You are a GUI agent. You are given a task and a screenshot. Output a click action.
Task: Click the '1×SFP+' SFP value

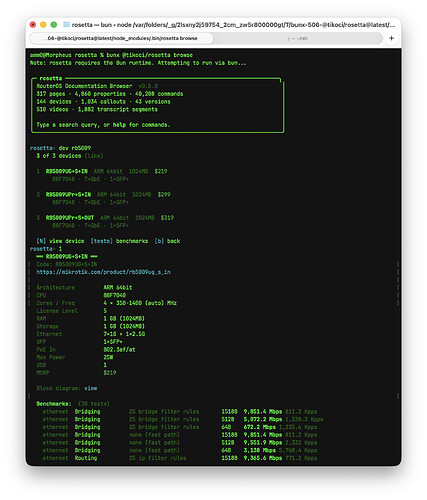click(113, 342)
